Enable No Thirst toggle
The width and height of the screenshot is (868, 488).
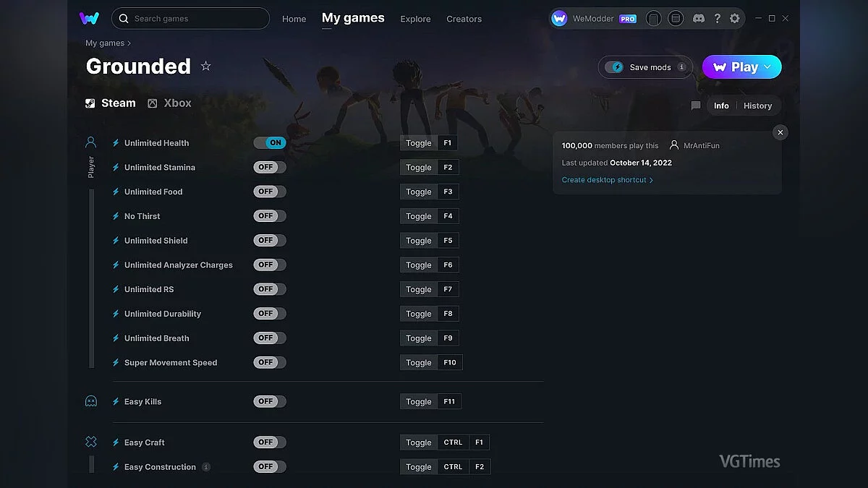(x=270, y=216)
